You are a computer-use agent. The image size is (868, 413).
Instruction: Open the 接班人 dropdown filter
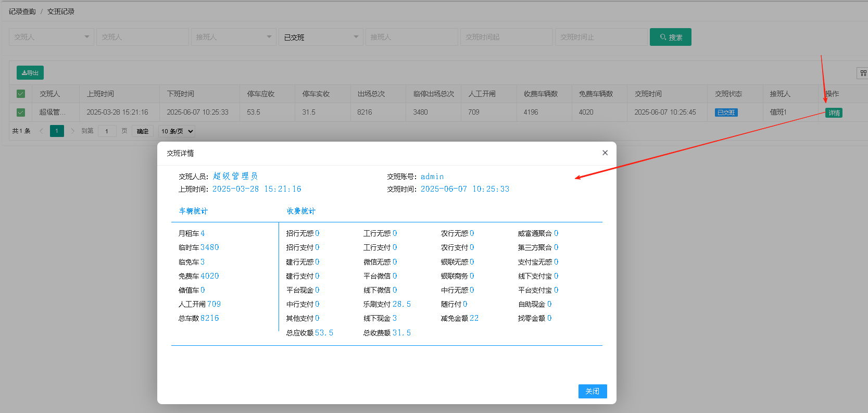pos(233,37)
